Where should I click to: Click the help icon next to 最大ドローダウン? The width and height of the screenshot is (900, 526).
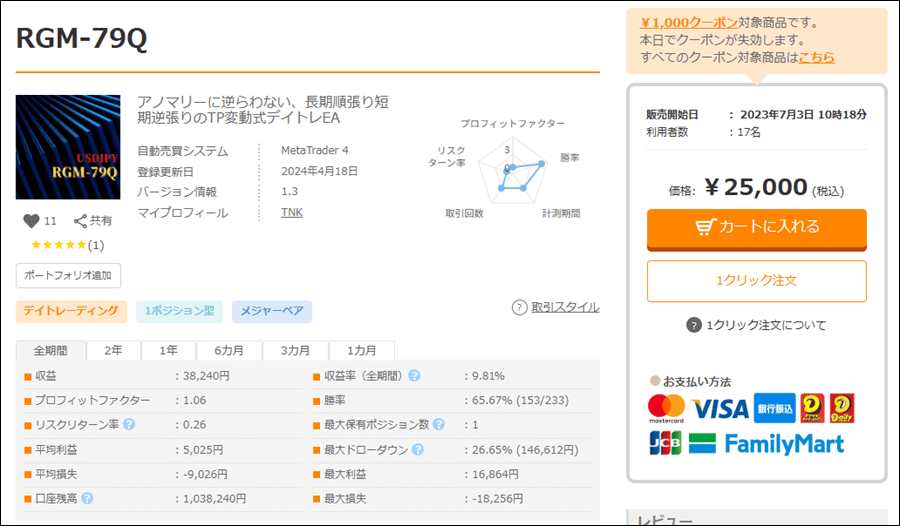414,450
